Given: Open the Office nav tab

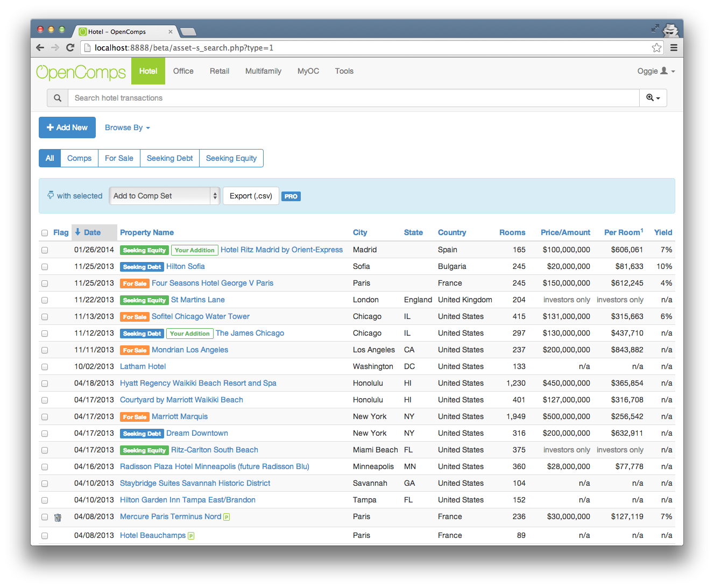Looking at the screenshot, I should 183,71.
